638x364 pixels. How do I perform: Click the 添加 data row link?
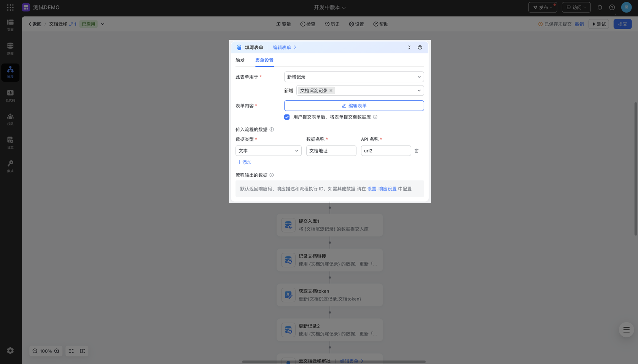(244, 162)
